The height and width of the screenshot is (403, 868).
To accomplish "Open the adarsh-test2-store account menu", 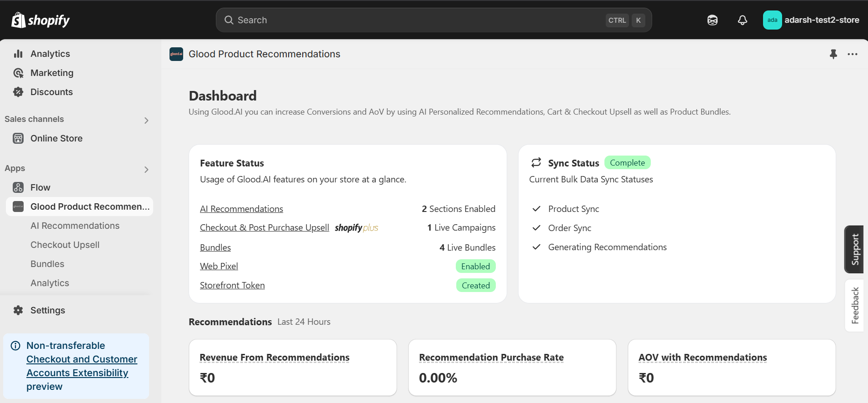I will pos(811,20).
